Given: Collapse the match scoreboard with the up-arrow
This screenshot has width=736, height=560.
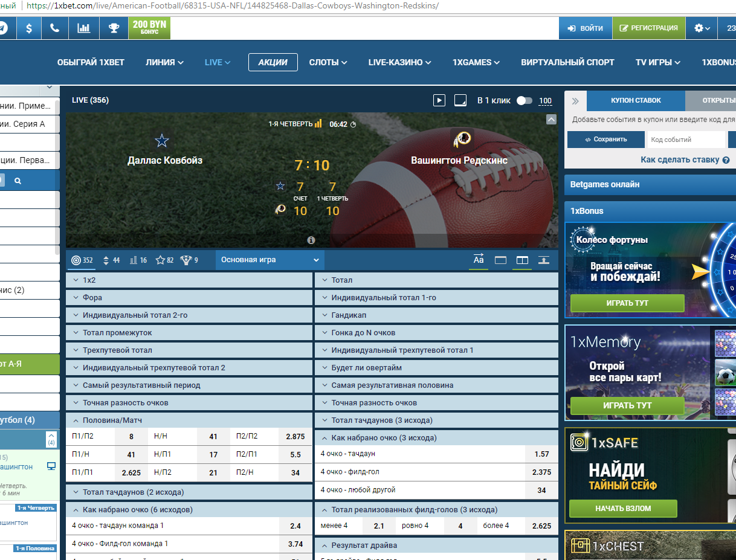Looking at the screenshot, I should click(550, 120).
